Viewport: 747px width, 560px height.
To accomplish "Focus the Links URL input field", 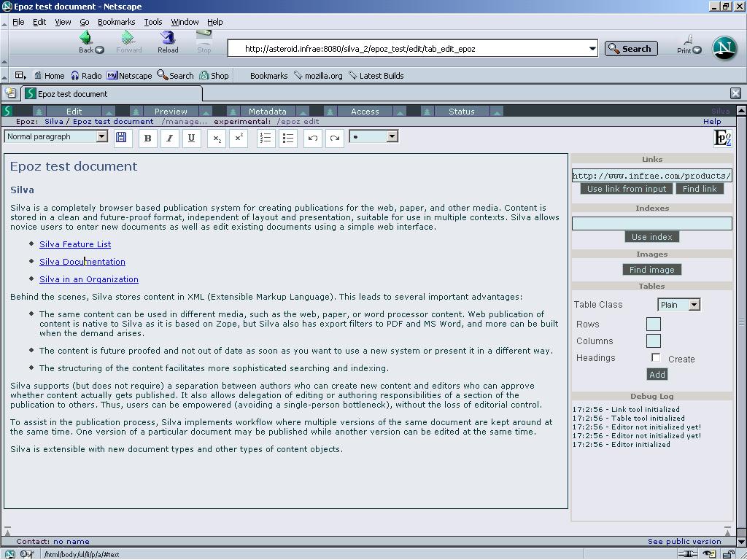I will click(651, 176).
